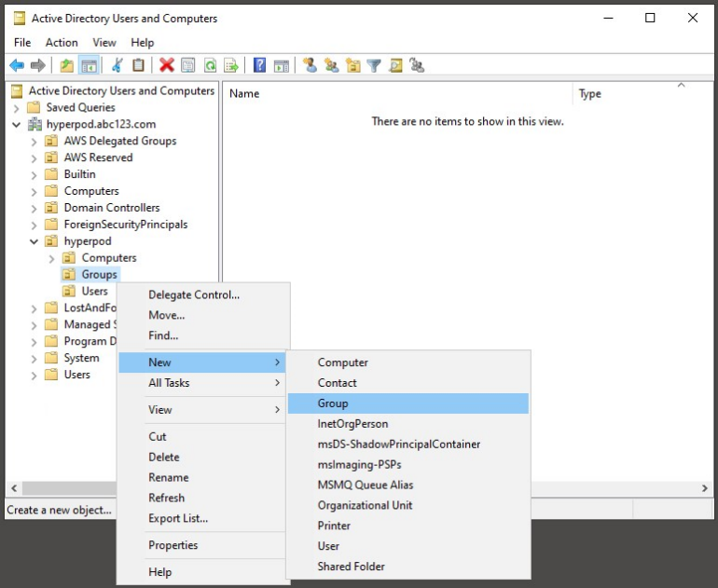The image size is (718, 588).
Task: Expand the ForeignSecurityPrincipals node
Action: pyautogui.click(x=34, y=226)
